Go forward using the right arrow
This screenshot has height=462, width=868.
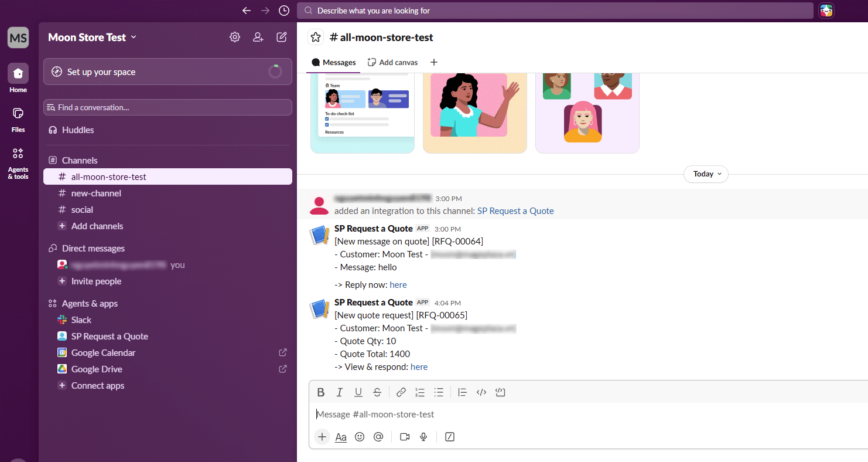point(265,11)
